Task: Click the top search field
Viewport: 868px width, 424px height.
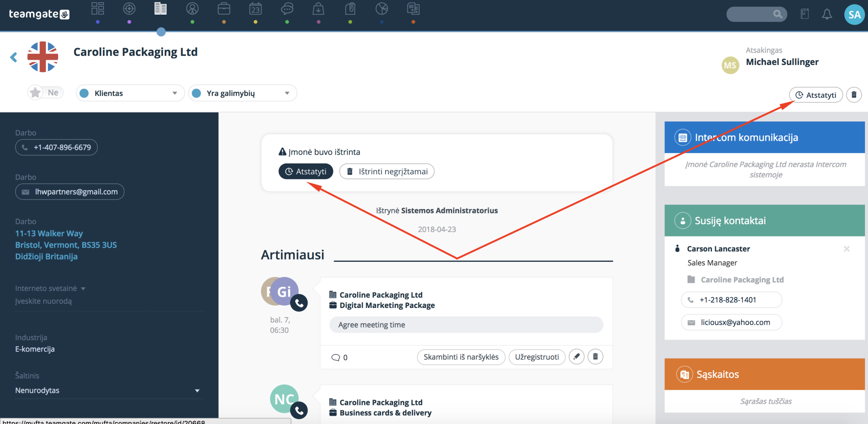Action: coord(756,14)
